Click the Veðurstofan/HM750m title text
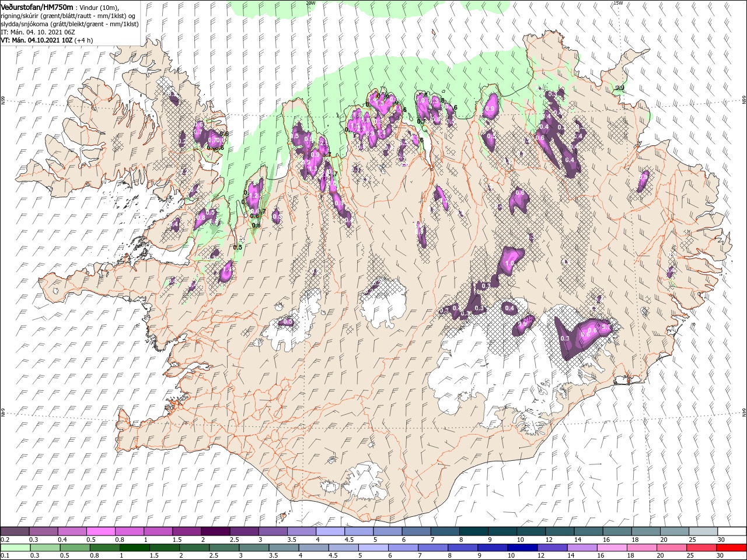747x560 pixels. pyautogui.click(x=37, y=7)
